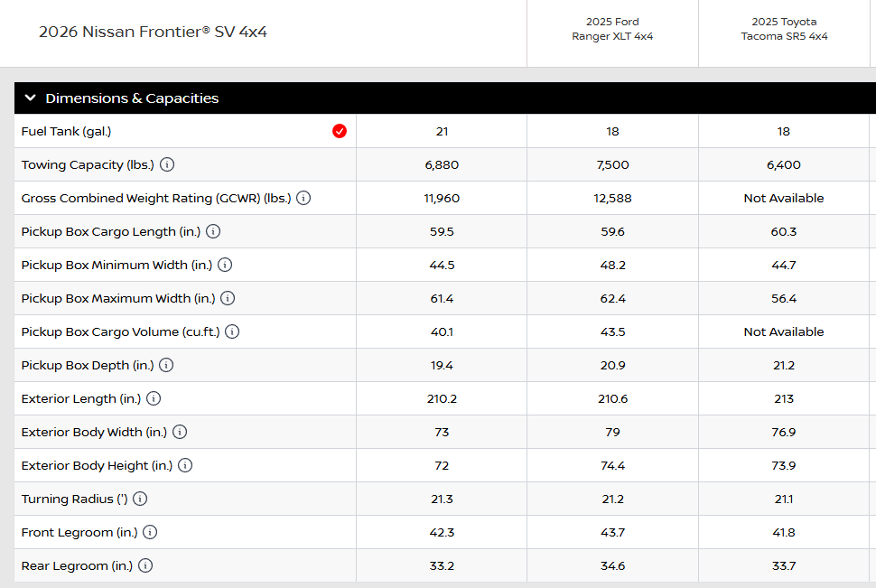The height and width of the screenshot is (588, 876).
Task: Click info icon for Exterior Body Height
Action: click(185, 465)
